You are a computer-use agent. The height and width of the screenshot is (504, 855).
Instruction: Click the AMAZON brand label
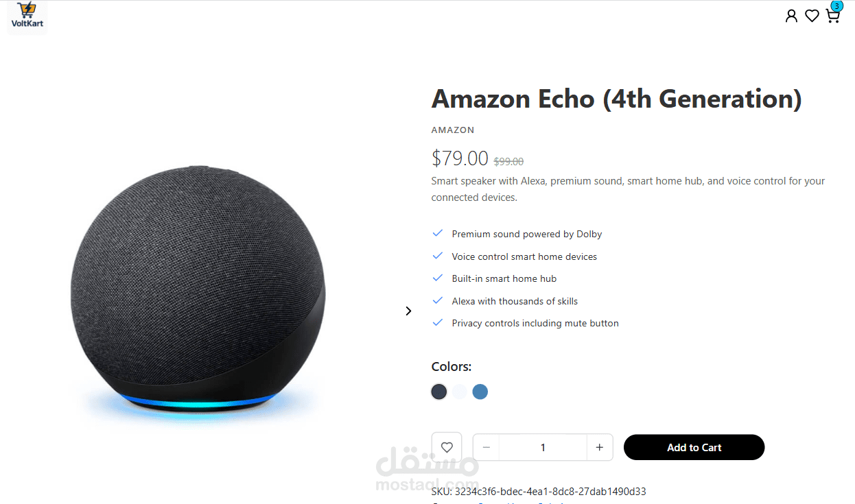pos(453,130)
